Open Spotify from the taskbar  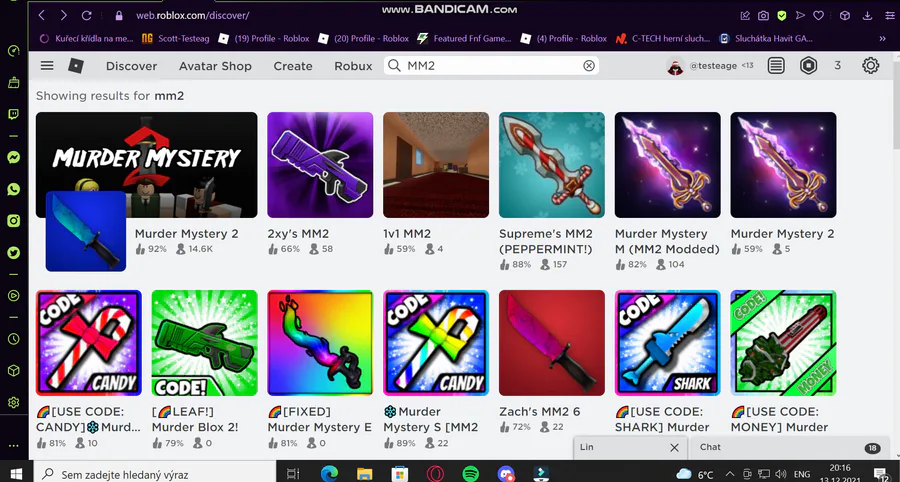471,473
